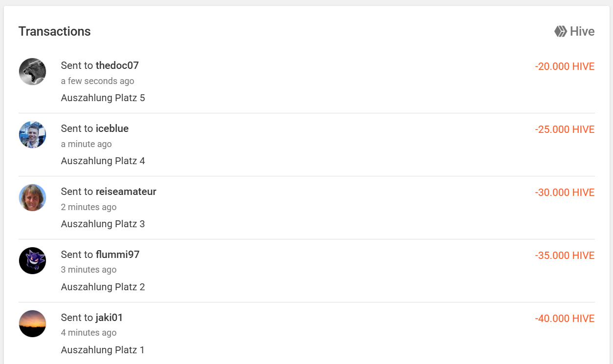Open flummi97 username link
This screenshot has height=364, width=613.
point(117,255)
